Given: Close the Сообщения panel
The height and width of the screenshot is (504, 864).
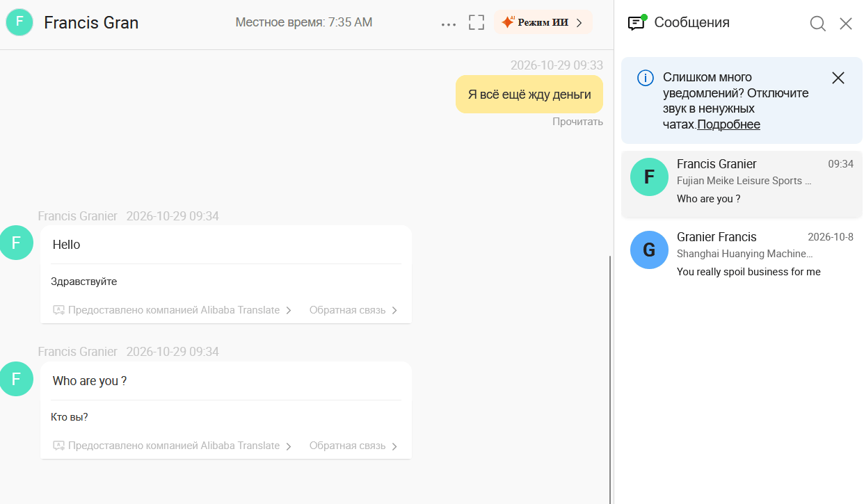Looking at the screenshot, I should click(x=846, y=24).
